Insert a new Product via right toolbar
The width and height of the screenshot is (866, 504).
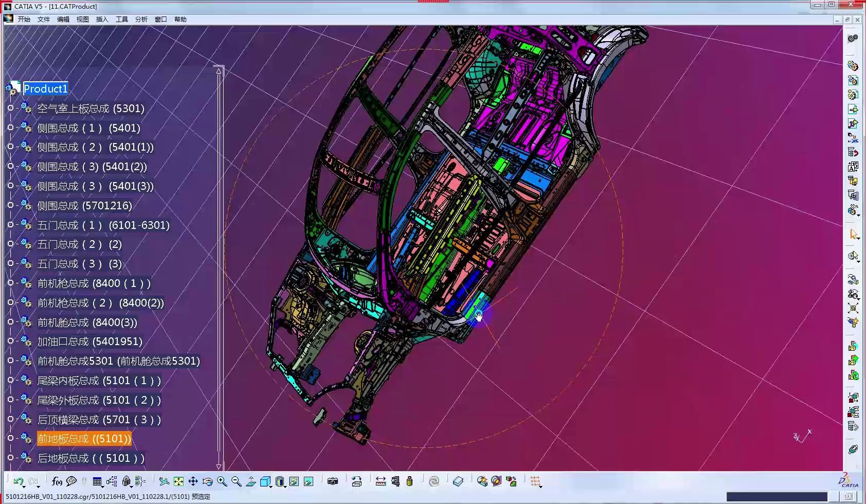pyautogui.click(x=853, y=80)
